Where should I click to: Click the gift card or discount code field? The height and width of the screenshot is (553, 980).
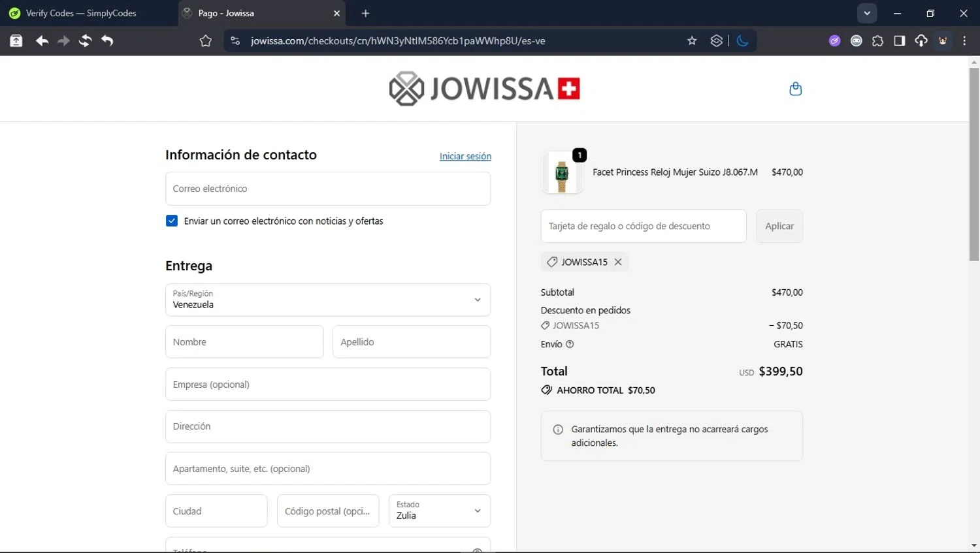[x=644, y=226]
